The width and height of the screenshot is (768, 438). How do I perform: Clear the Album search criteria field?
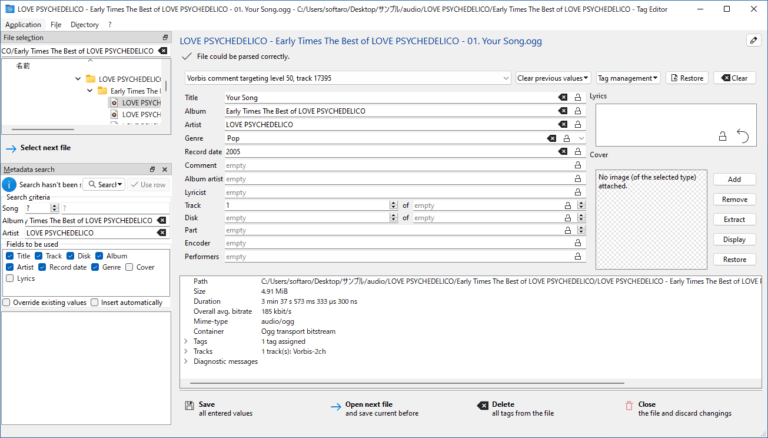point(161,220)
